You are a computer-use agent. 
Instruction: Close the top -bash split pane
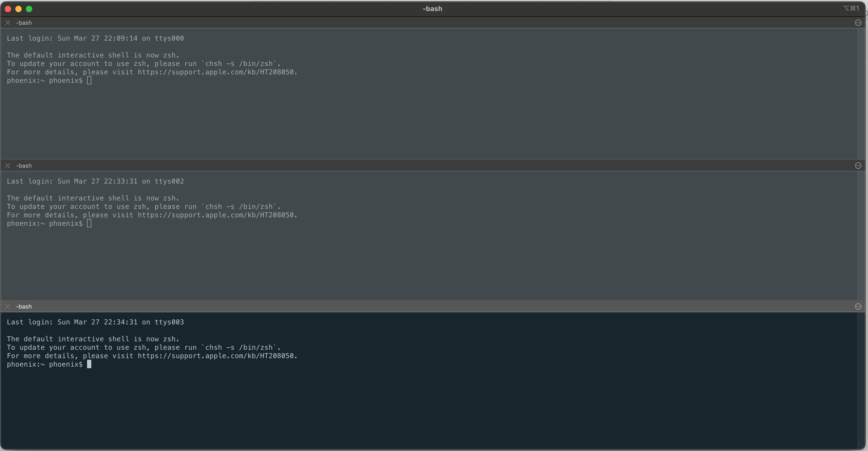[8, 23]
